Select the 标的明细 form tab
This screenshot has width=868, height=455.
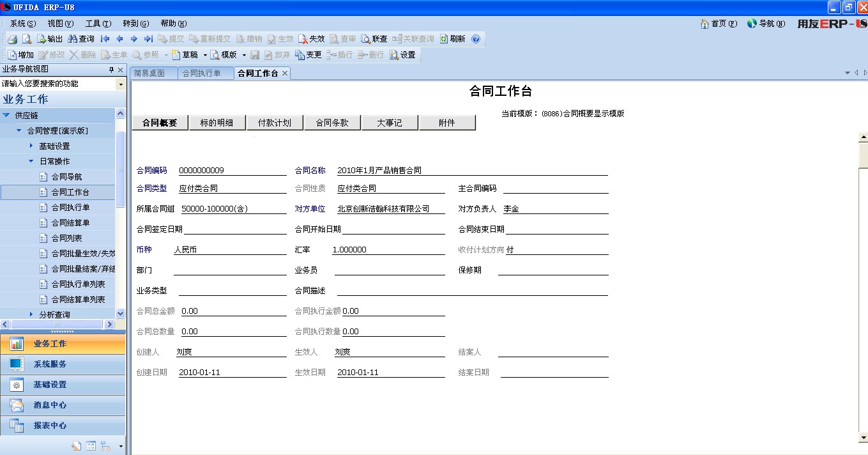[x=217, y=123]
